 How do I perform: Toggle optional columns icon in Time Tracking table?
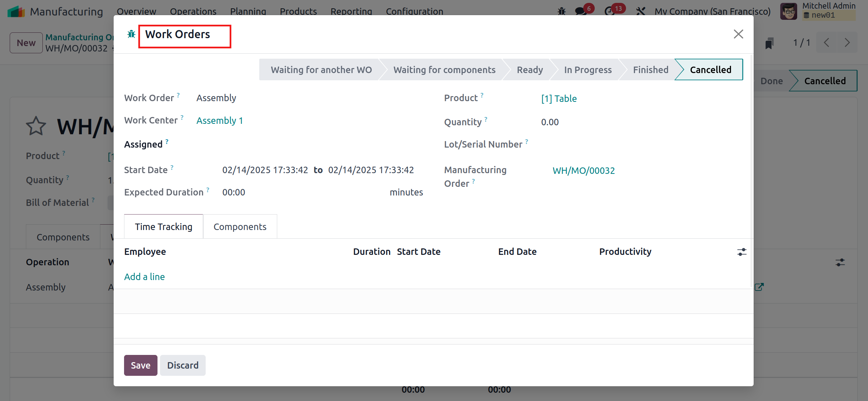tap(741, 252)
